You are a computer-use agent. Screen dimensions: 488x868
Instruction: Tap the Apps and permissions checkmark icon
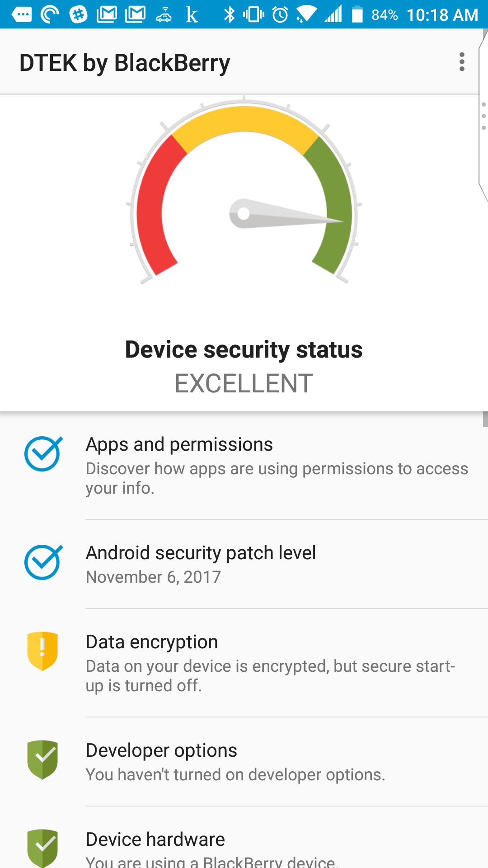pos(43,453)
